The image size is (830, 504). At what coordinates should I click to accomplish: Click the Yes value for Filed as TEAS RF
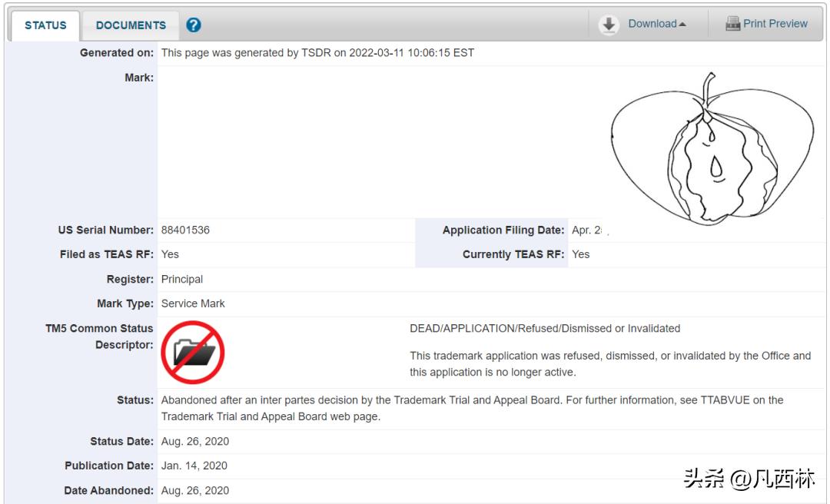pos(170,254)
